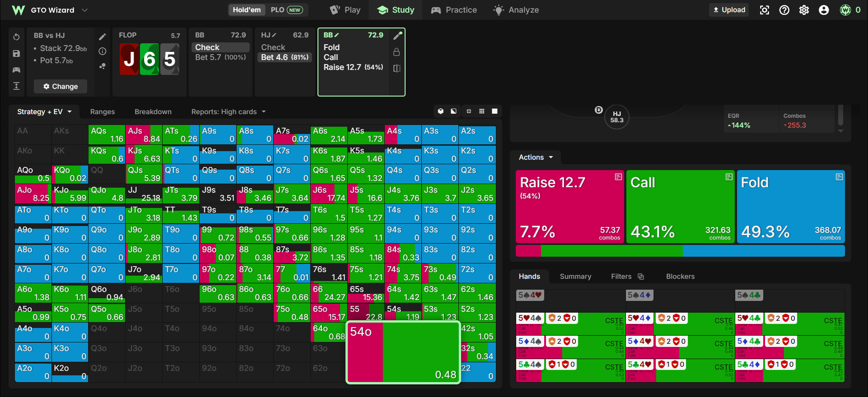Open the screenshot capture icon in header
This screenshot has width=868, height=397.
pyautogui.click(x=765, y=10)
